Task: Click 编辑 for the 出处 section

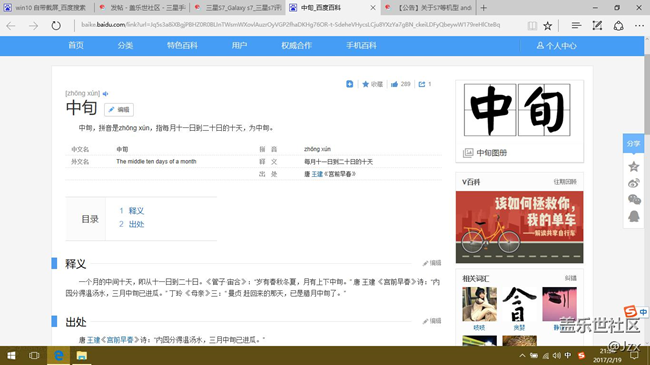Action: (x=432, y=321)
